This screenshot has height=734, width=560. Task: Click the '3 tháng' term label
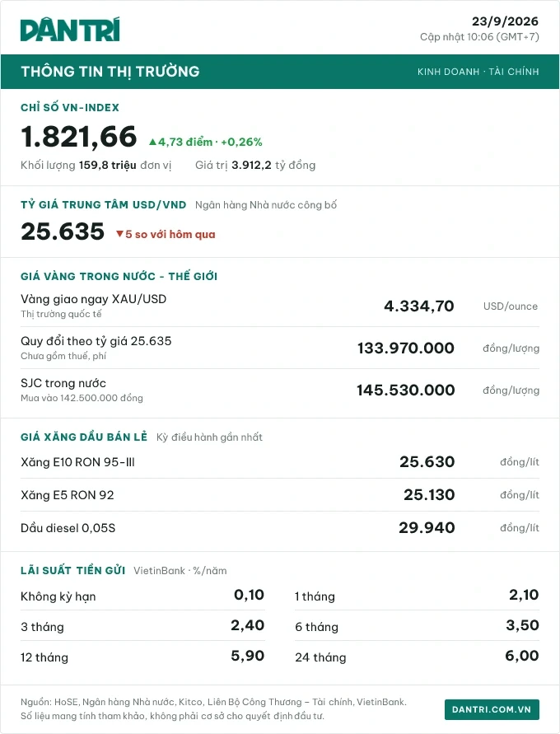pos(42,627)
